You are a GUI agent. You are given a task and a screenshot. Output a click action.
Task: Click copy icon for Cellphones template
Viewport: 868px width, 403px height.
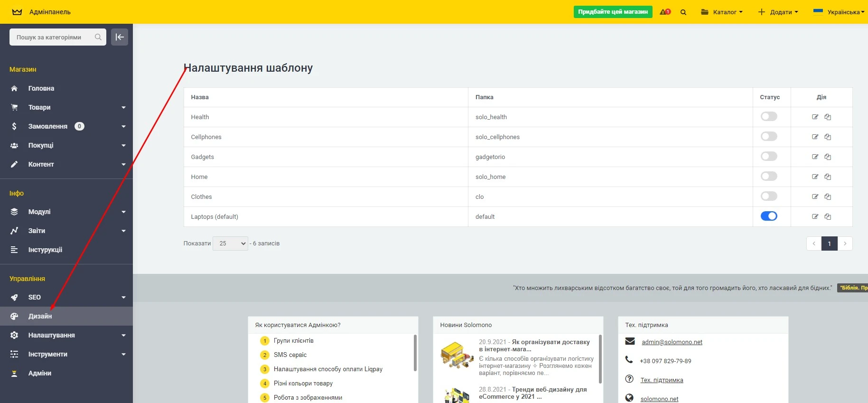coord(828,137)
